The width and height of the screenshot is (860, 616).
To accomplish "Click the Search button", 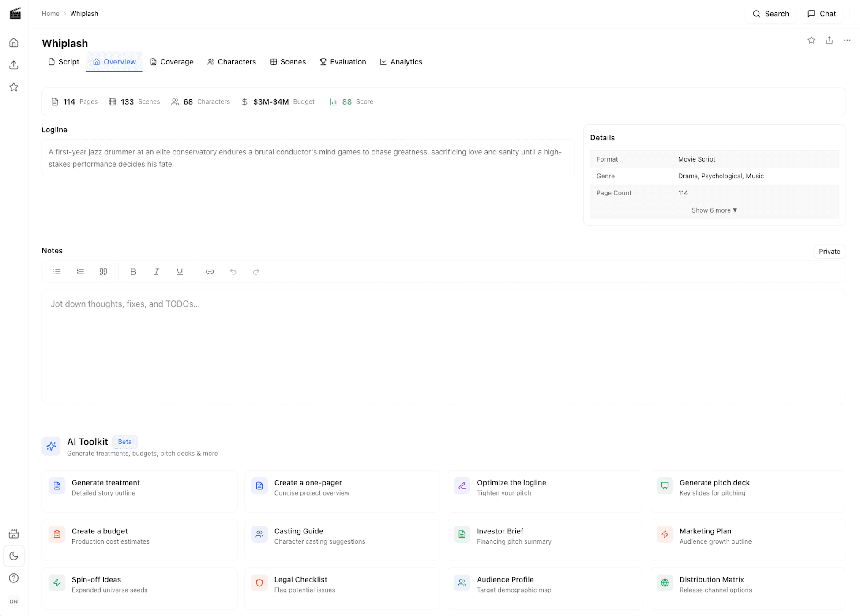I will 770,14.
